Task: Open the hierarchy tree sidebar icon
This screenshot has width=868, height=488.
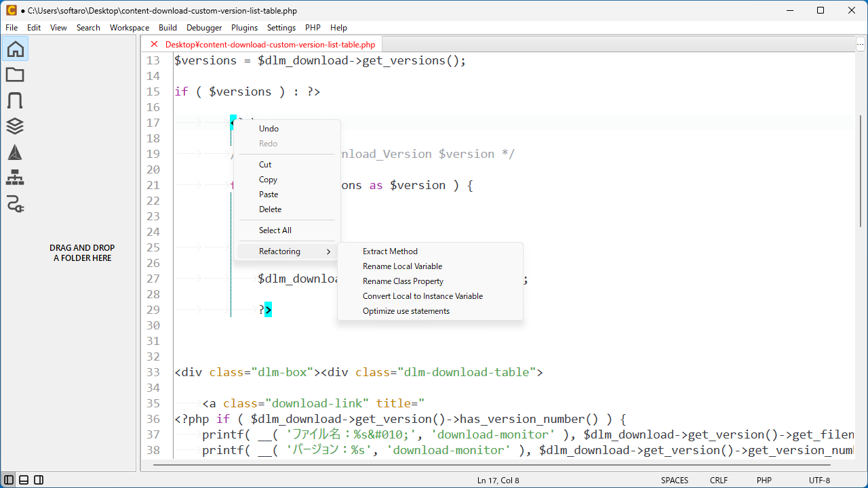Action: pos(15,178)
